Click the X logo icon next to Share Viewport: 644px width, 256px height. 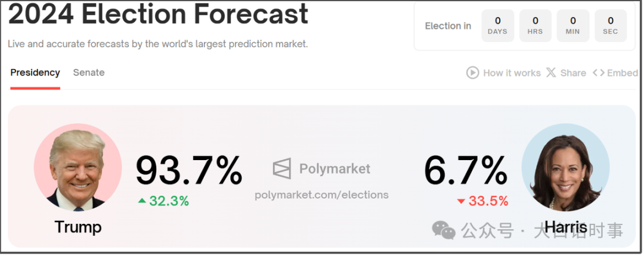[551, 73]
